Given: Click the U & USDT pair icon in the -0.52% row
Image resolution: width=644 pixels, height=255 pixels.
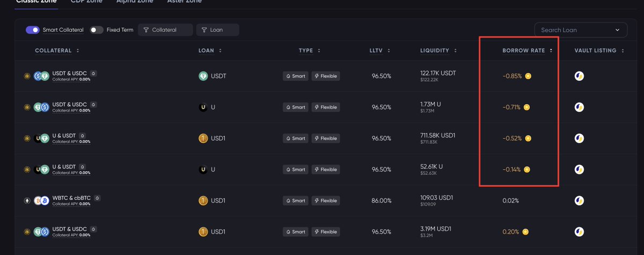Looking at the screenshot, I should tap(41, 139).
